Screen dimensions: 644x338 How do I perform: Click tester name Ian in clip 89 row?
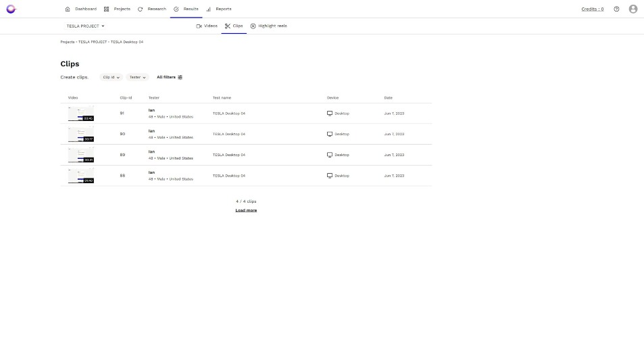tap(151, 152)
